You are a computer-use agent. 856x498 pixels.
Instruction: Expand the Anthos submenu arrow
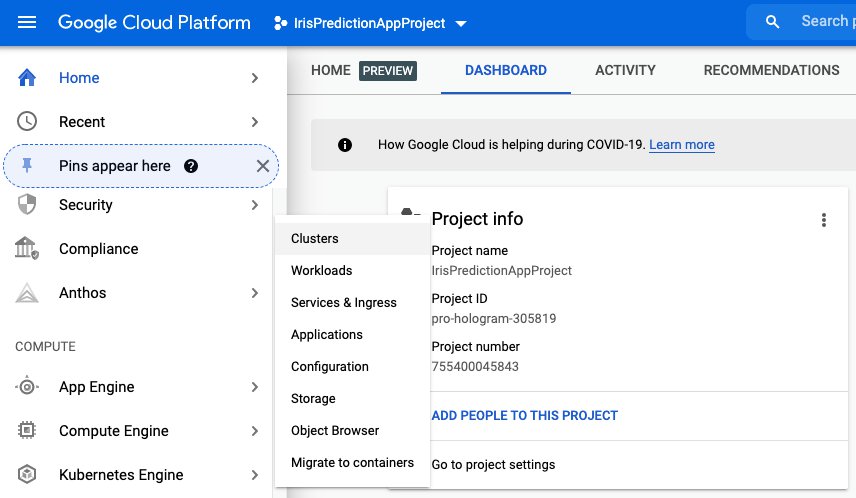point(255,293)
